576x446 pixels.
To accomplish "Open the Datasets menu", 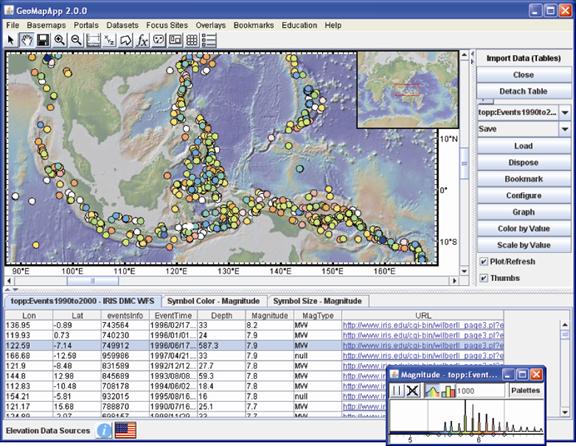I will 122,25.
